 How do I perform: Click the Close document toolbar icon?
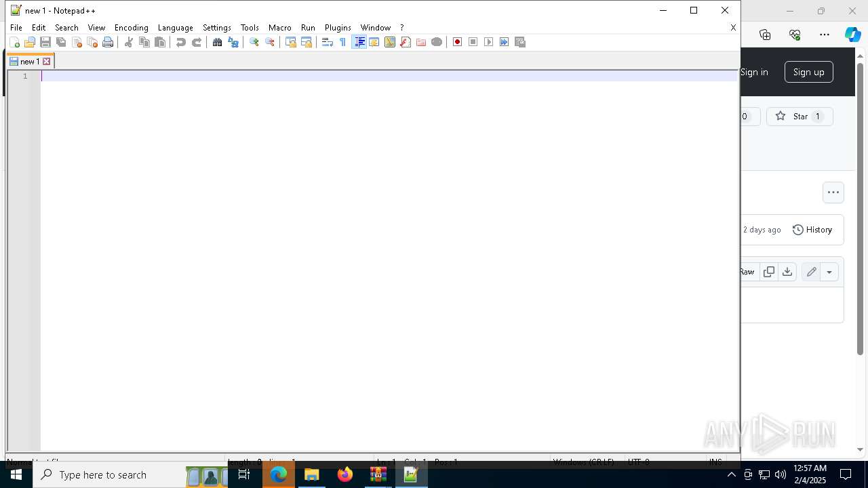pyautogui.click(x=77, y=42)
